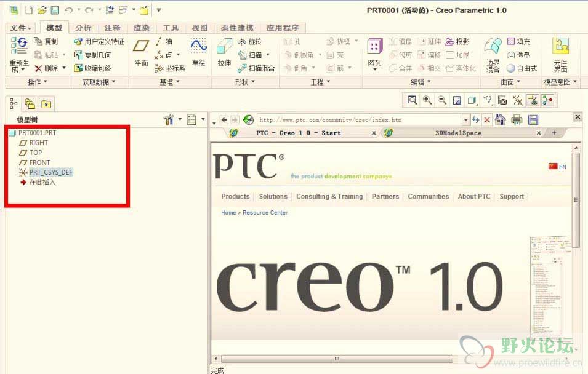588x374 pixels.
Task: Toggle datum display filters icon
Action: (x=518, y=100)
